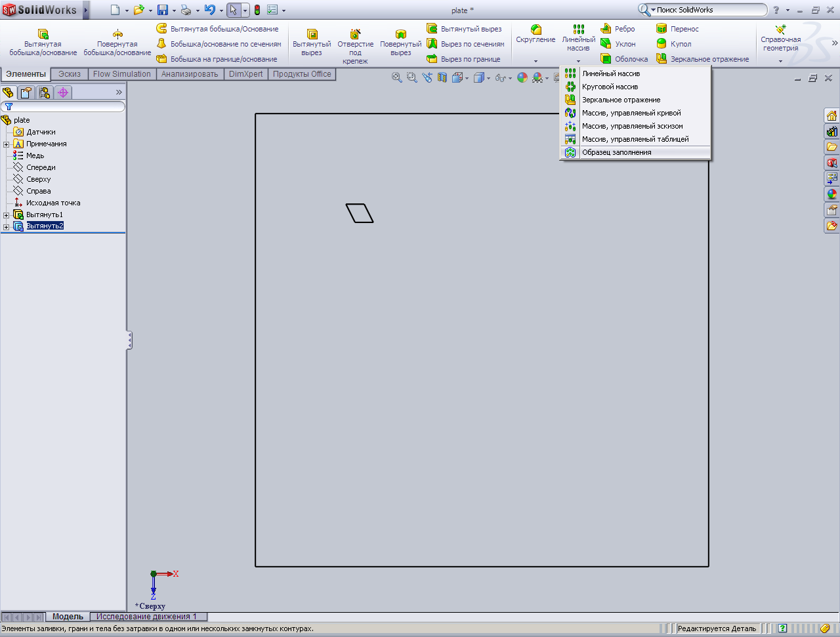840x637 pixels.
Task: Open the dropdown arrow under Справочная геометрия
Action: [780, 62]
